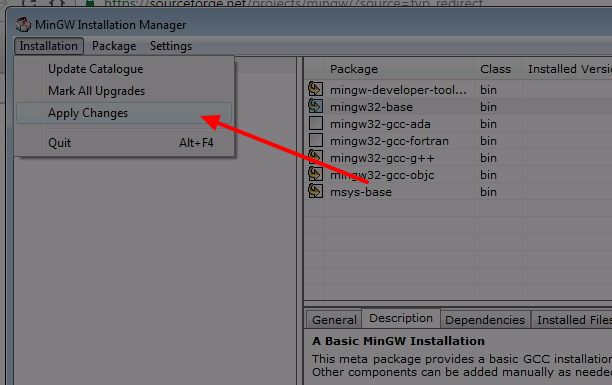612x385 pixels.
Task: Select Quit from the Installation menu
Action: click(x=124, y=143)
